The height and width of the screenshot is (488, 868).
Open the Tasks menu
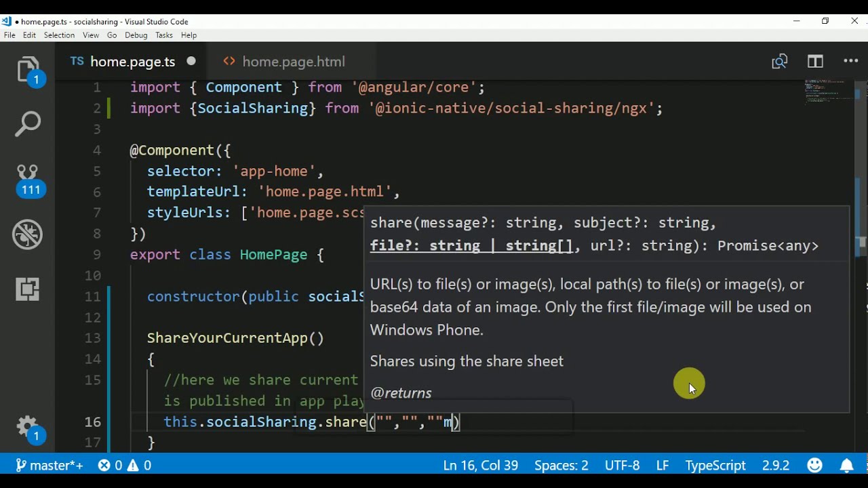click(x=164, y=35)
